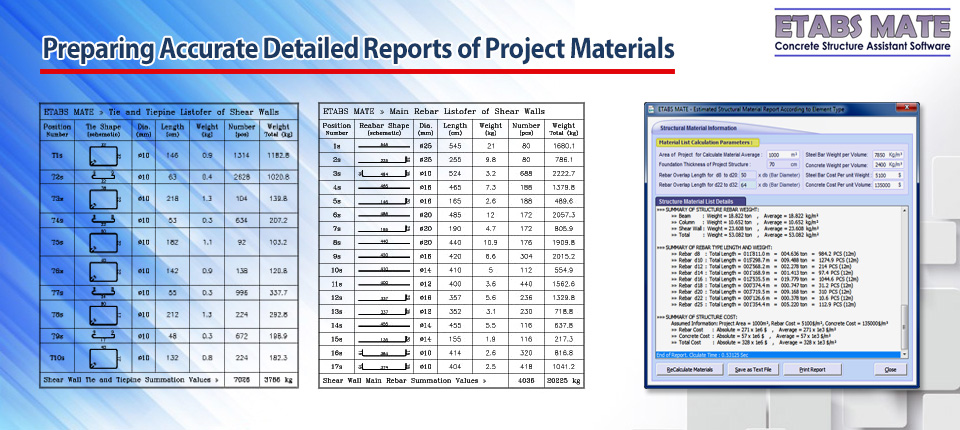Click the T1s tie shape schematic

tap(103, 155)
